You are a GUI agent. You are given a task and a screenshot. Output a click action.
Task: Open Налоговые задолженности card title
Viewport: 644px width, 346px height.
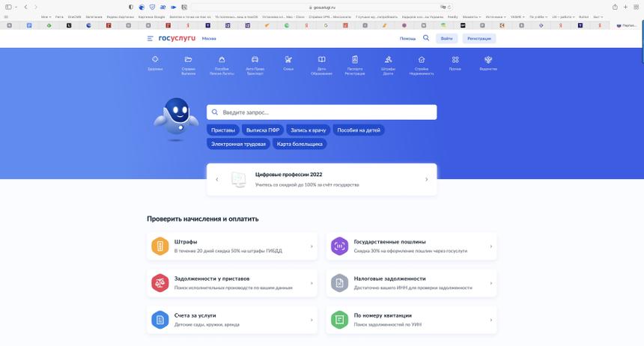point(389,279)
